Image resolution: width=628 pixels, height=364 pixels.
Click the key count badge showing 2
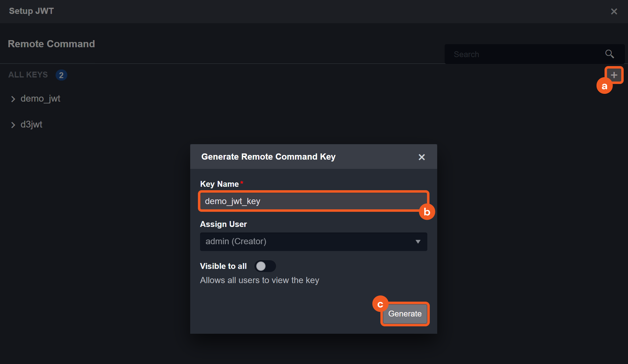pyautogui.click(x=61, y=75)
